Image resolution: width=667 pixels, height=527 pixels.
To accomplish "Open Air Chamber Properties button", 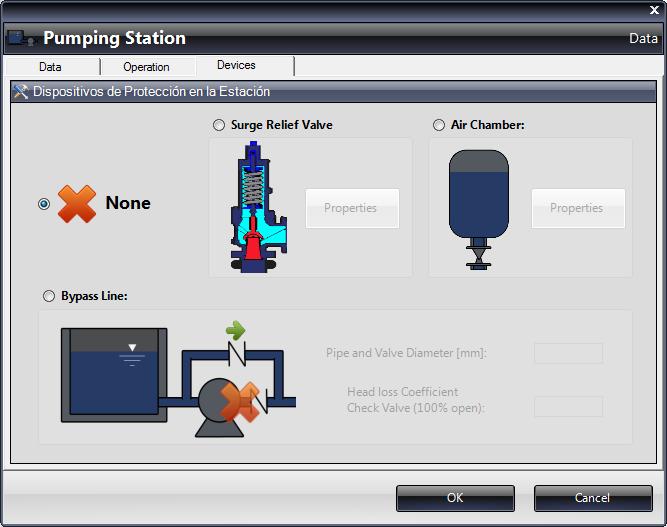I will [x=577, y=208].
